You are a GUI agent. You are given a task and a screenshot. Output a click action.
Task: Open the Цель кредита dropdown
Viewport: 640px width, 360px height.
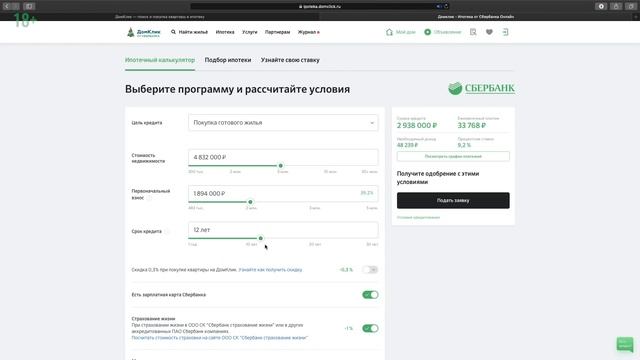[x=283, y=123]
